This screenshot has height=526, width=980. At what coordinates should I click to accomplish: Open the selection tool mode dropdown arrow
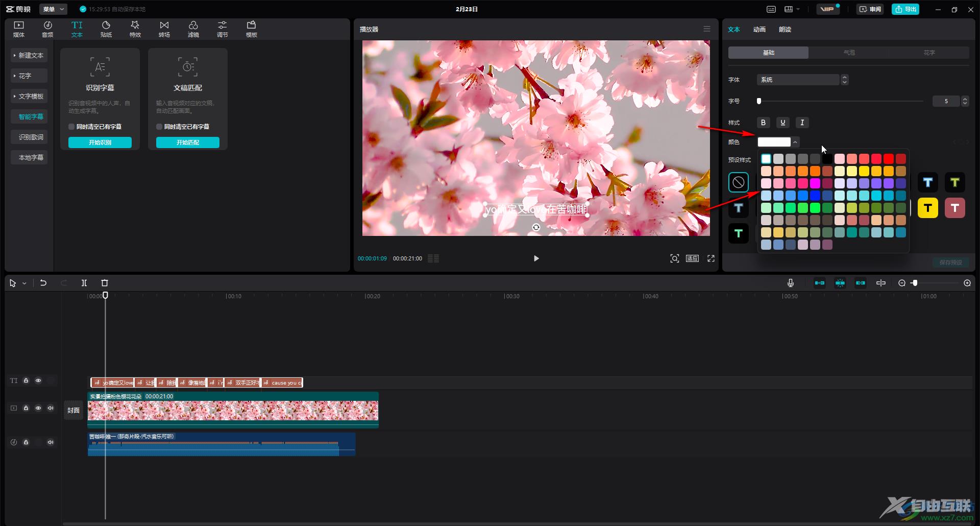point(24,283)
